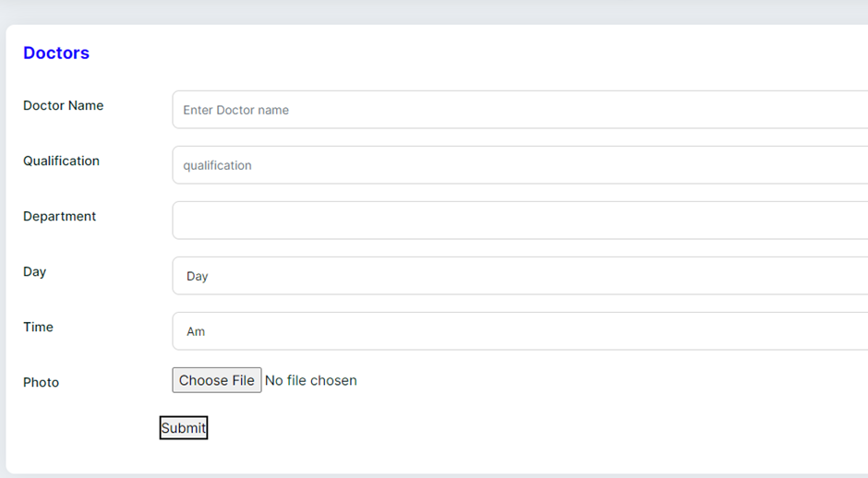The height and width of the screenshot is (478, 868).
Task: Click the Doctor Name label
Action: (63, 105)
